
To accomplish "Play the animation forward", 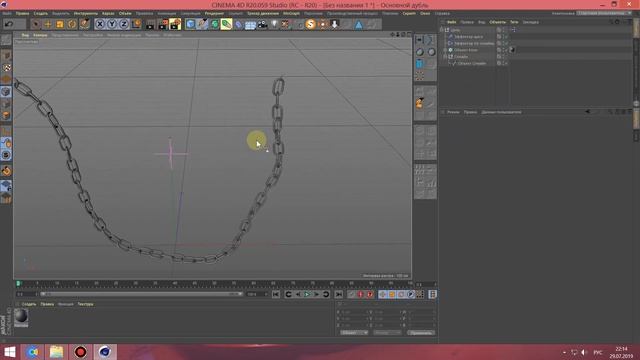I will point(307,294).
